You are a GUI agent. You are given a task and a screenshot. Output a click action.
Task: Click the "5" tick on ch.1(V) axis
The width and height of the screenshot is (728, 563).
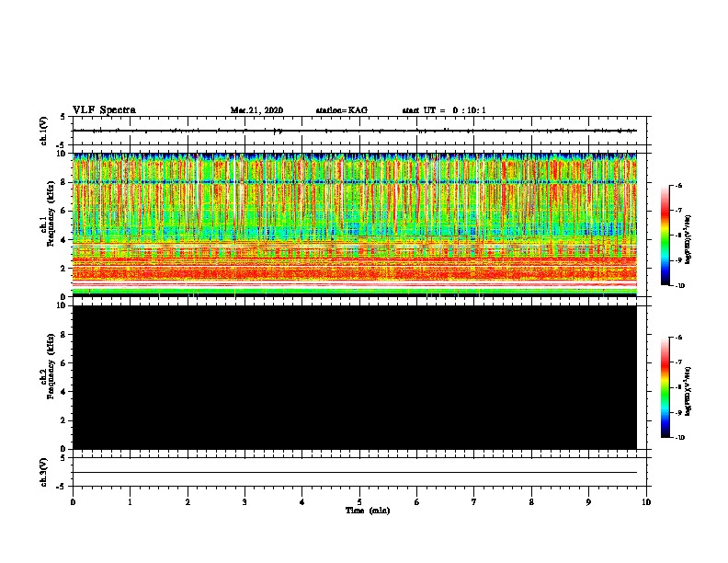[63, 117]
